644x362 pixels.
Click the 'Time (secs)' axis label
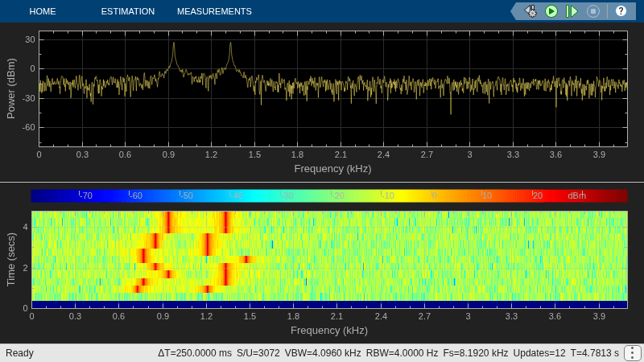(11, 259)
